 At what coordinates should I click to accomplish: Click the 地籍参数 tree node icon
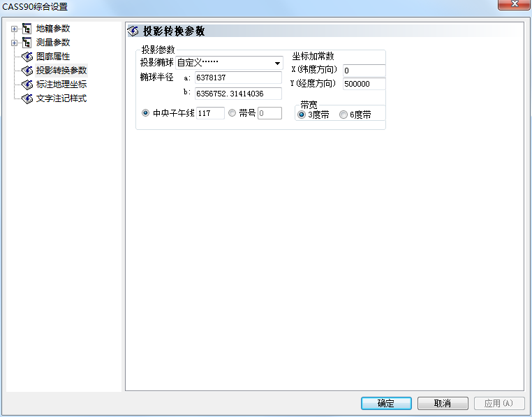pyautogui.click(x=27, y=29)
